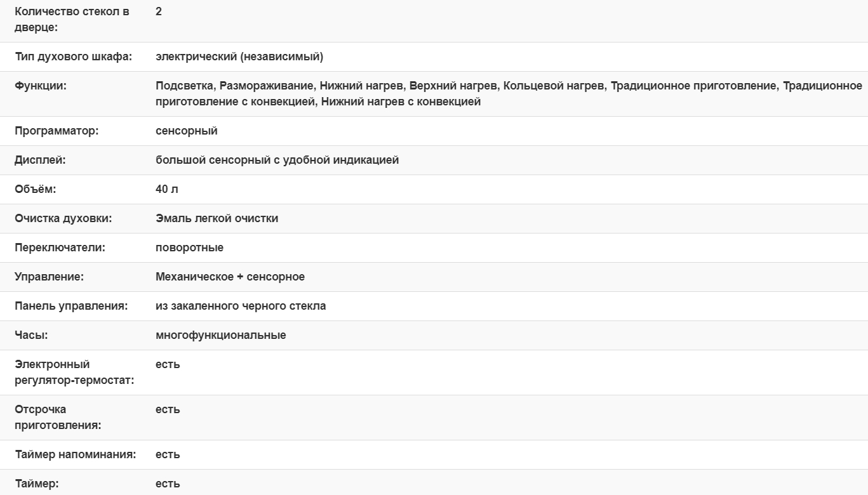This screenshot has height=495, width=868.
Task: Click the "40 л" volume value
Action: (x=167, y=189)
